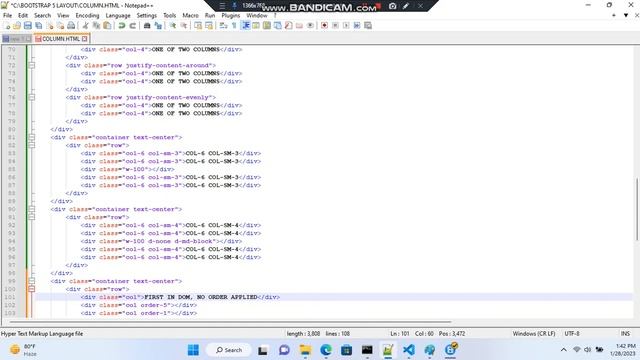640x360 pixels.
Task: Open Find with the binoculars icon
Action: [147, 25]
